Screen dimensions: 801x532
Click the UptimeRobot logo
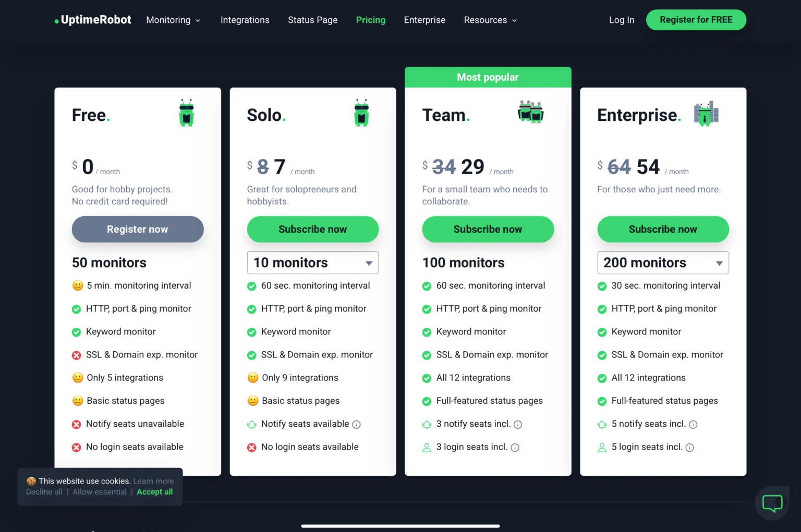[x=93, y=20]
